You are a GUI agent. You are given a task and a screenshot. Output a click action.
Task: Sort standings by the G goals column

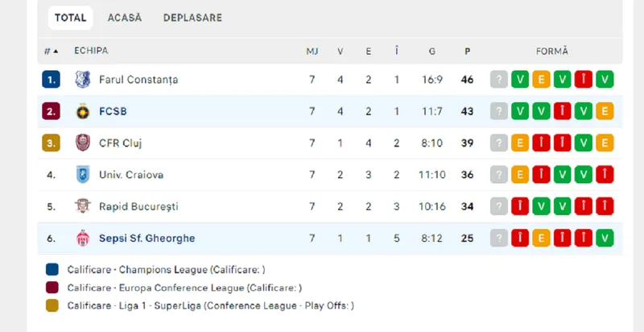point(432,51)
